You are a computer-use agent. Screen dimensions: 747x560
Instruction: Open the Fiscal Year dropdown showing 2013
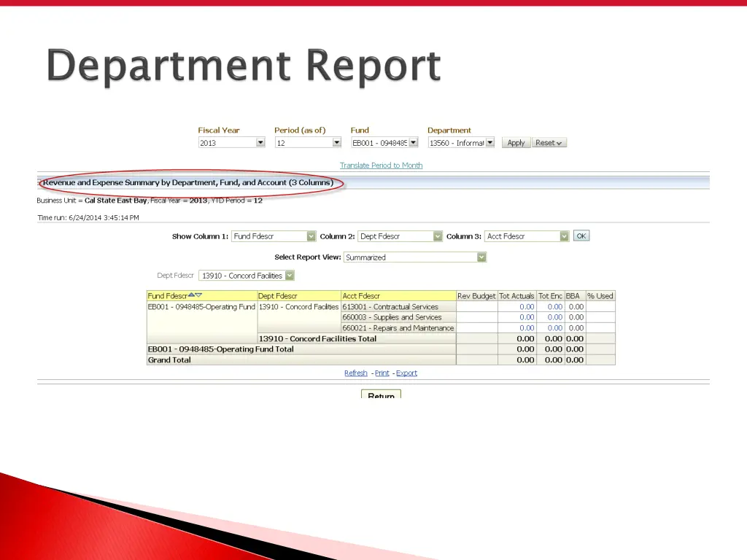231,142
